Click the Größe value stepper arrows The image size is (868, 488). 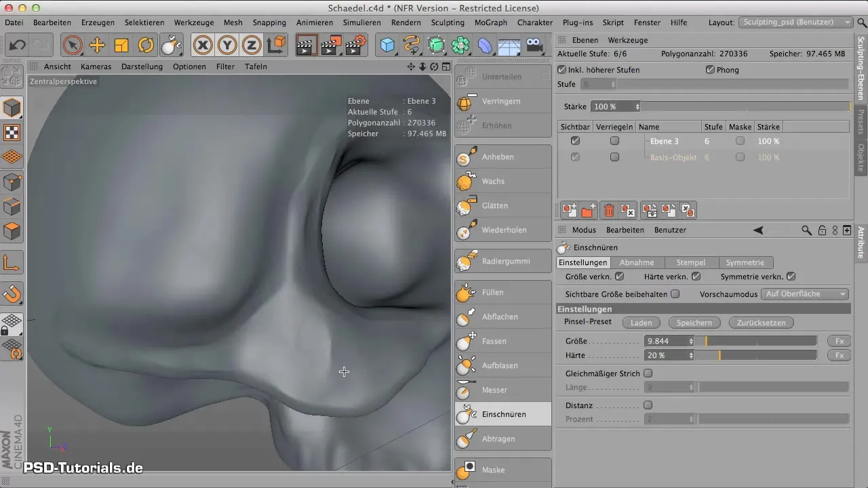pyautogui.click(x=691, y=341)
